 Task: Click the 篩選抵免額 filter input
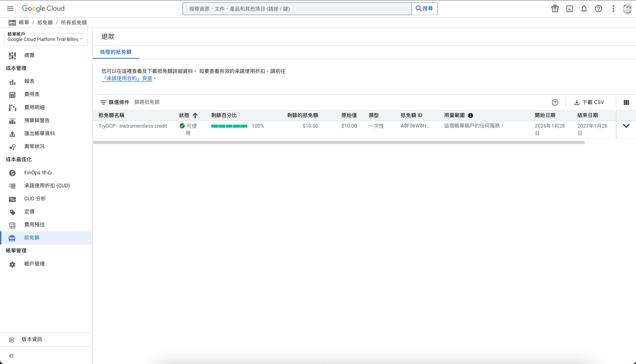tap(147, 102)
